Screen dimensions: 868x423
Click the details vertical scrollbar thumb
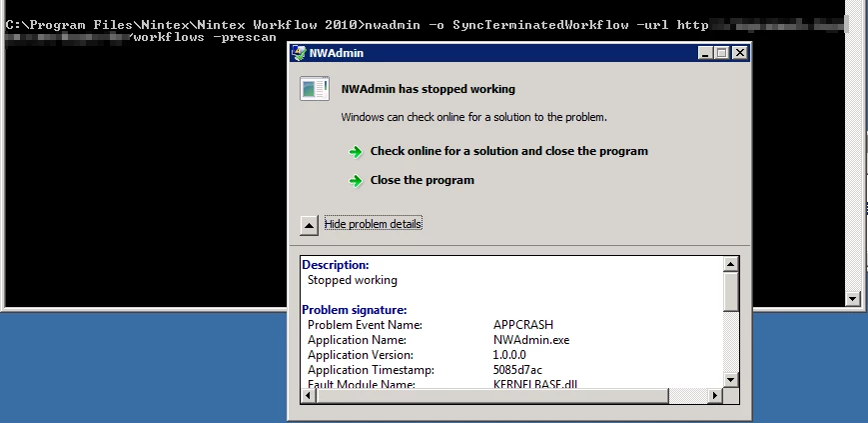(x=731, y=292)
